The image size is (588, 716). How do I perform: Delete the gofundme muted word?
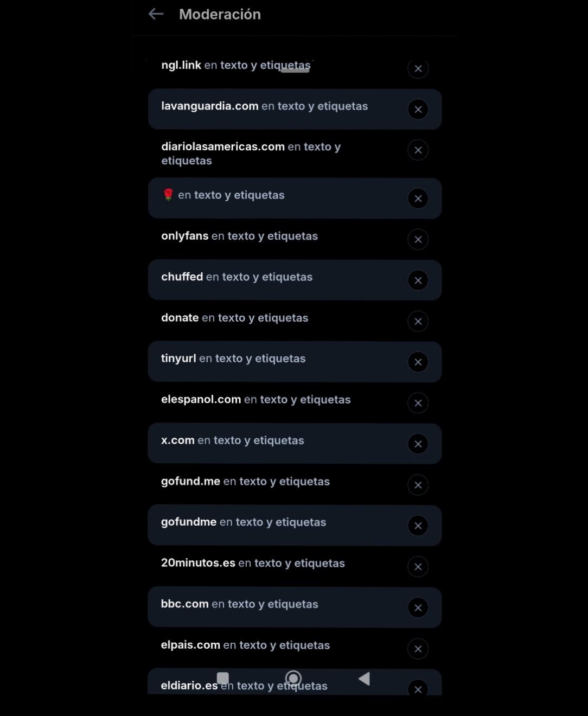418,526
